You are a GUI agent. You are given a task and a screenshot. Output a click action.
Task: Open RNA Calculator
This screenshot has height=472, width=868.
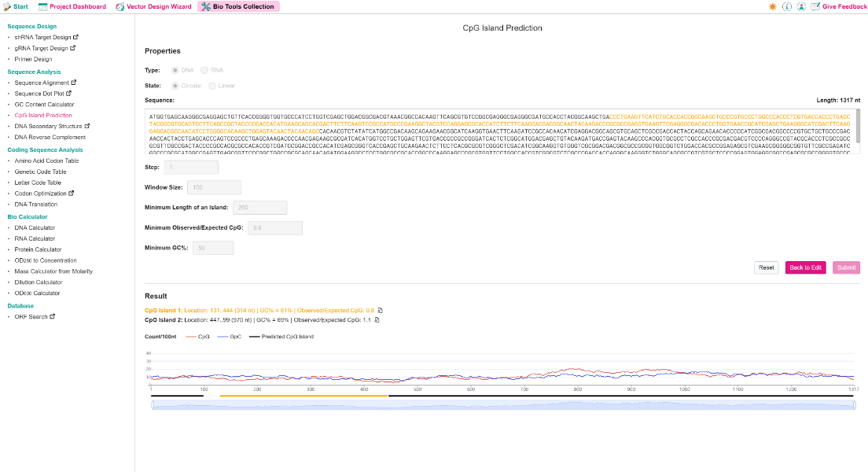click(35, 239)
